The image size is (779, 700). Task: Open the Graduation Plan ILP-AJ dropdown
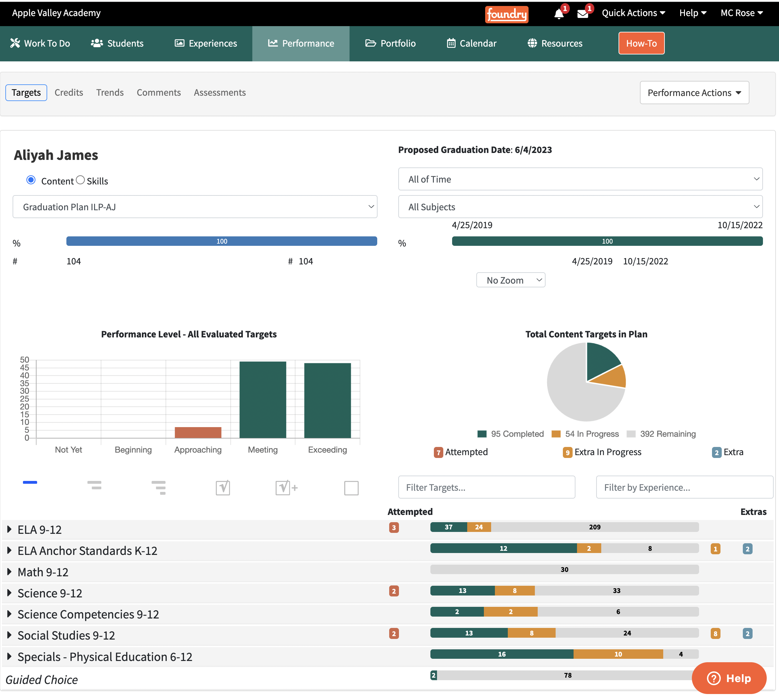click(195, 206)
